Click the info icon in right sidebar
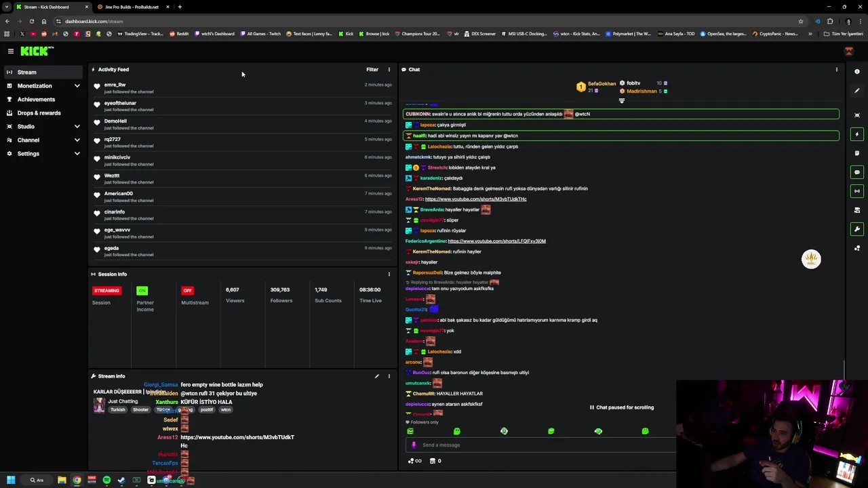Screen dimensions: 868x488 coord(857,72)
